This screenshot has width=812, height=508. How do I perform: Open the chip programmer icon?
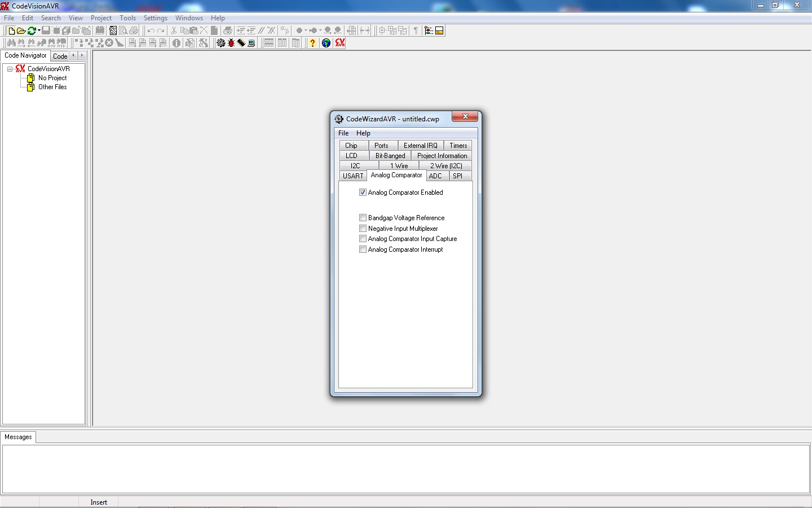241,43
